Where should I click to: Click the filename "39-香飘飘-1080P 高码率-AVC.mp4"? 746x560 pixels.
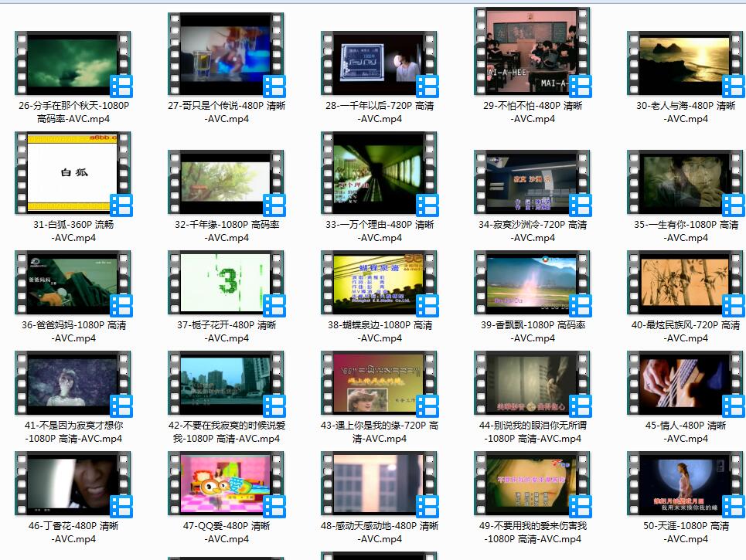pyautogui.click(x=533, y=332)
